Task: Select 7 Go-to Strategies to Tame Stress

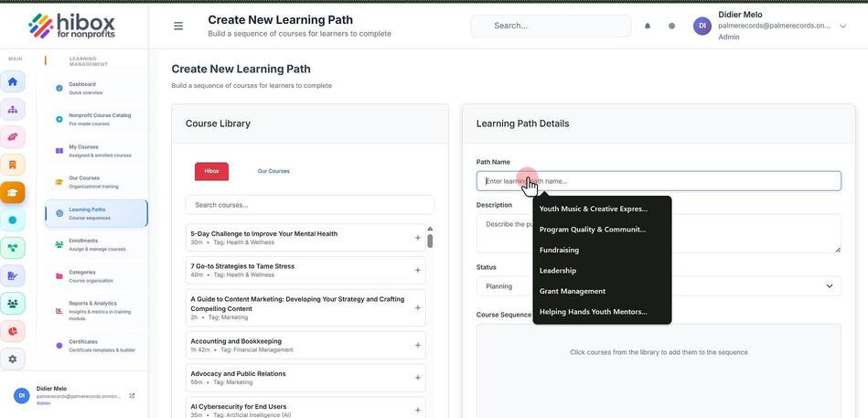Action: click(x=242, y=266)
